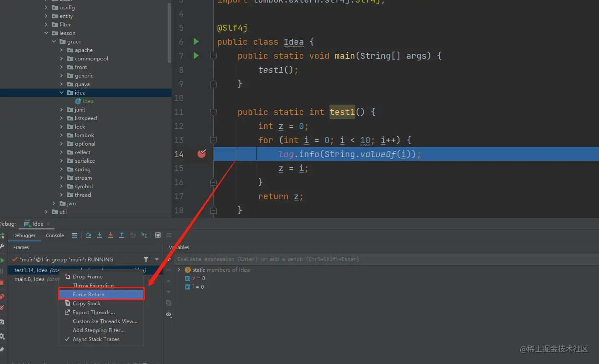Expand util folder chevron
The height and width of the screenshot is (364, 599).
(x=46, y=212)
